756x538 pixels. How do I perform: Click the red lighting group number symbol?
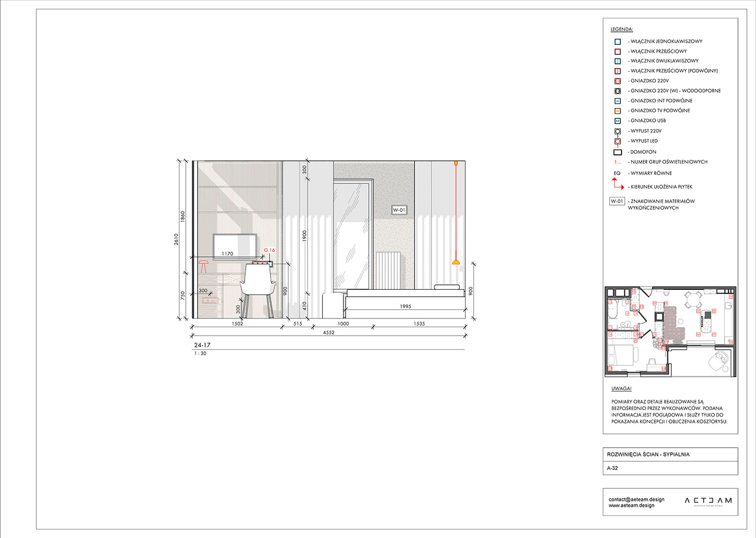(x=617, y=162)
